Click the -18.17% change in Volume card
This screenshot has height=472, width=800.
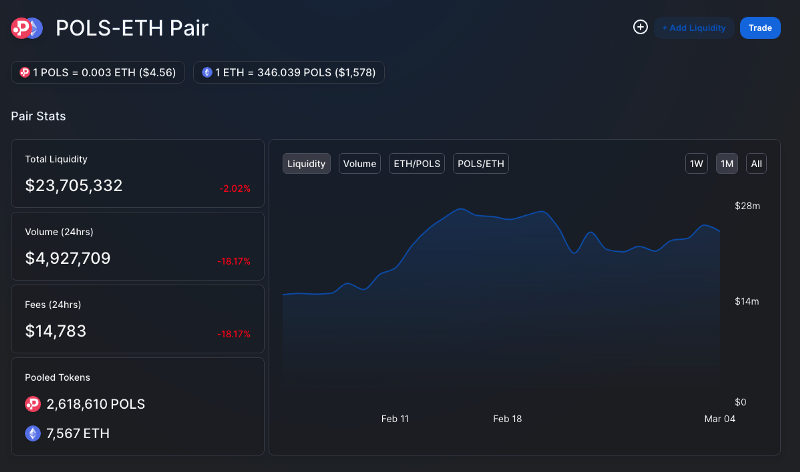234,261
